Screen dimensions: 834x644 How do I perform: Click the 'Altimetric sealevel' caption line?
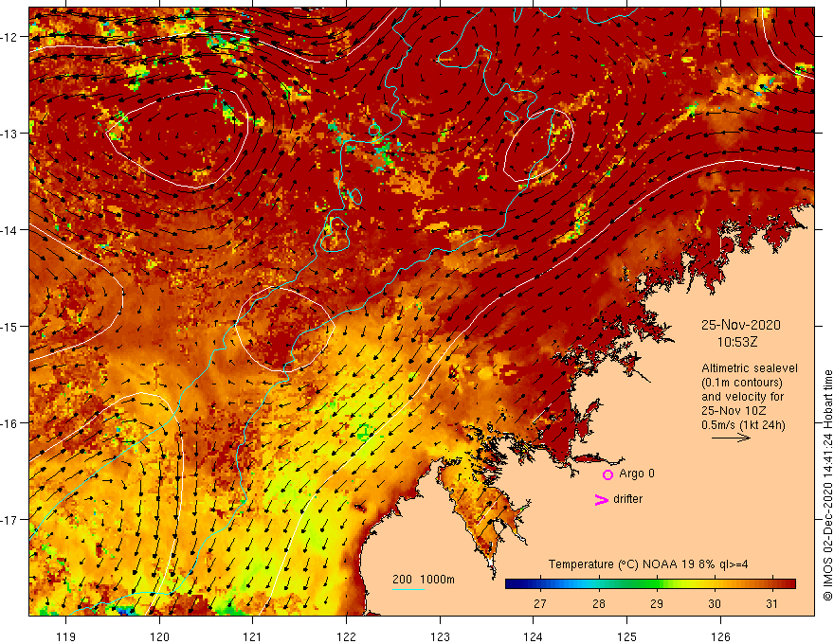749,368
